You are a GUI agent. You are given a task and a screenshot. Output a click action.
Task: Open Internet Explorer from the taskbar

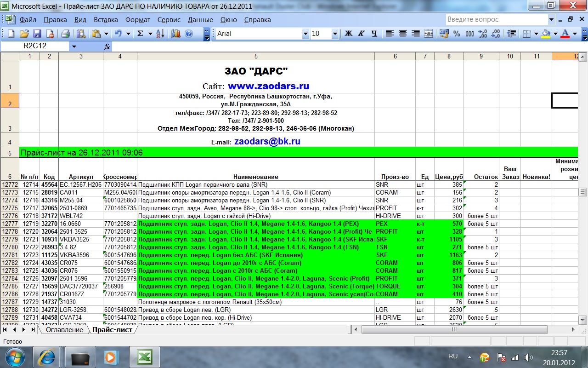click(x=47, y=356)
